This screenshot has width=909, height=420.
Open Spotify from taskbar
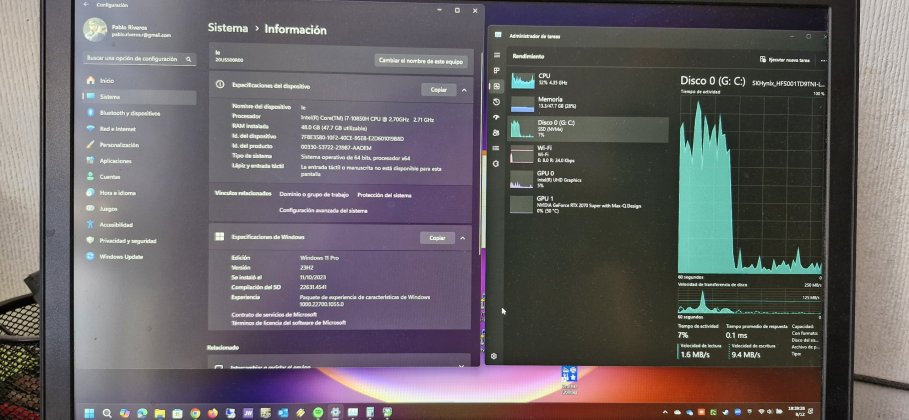click(x=318, y=412)
